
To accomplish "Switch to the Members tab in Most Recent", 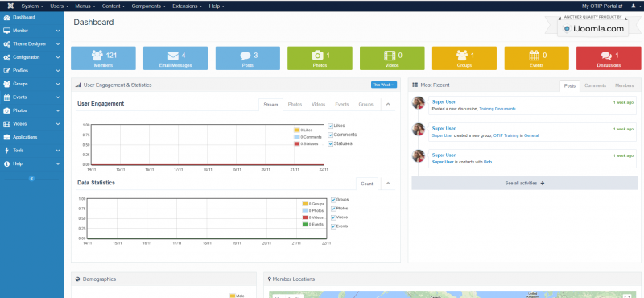I will pyautogui.click(x=625, y=85).
